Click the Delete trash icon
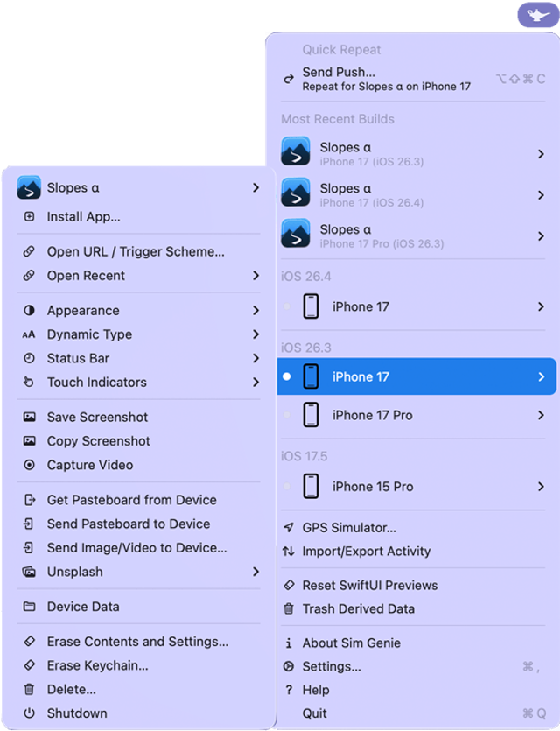560x731 pixels. click(x=29, y=689)
